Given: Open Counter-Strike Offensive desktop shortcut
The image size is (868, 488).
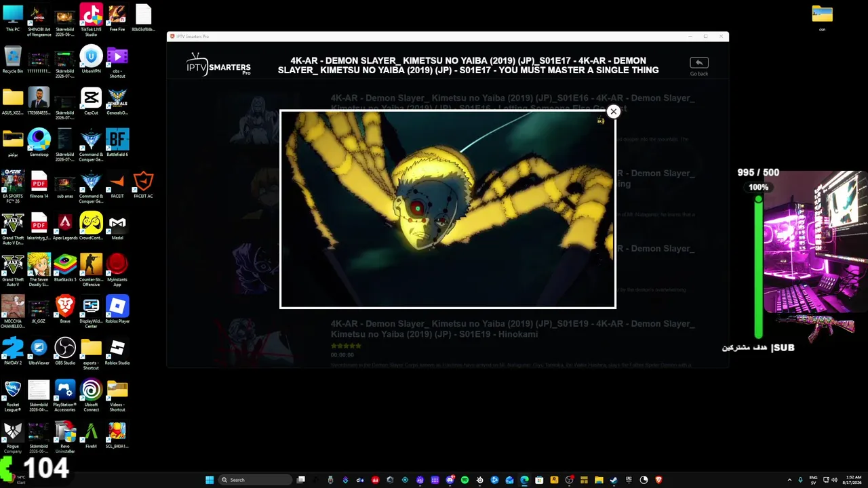Looking at the screenshot, I should 91,270.
